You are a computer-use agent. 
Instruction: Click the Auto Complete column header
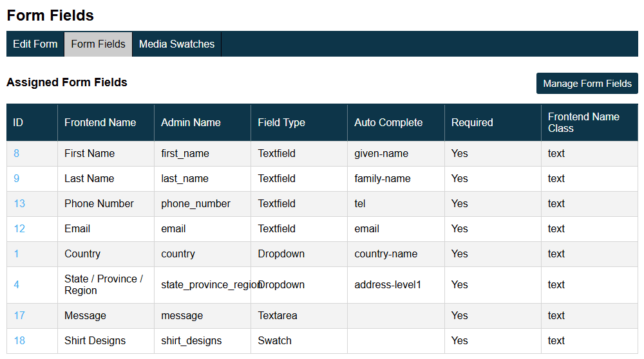[x=396, y=122]
